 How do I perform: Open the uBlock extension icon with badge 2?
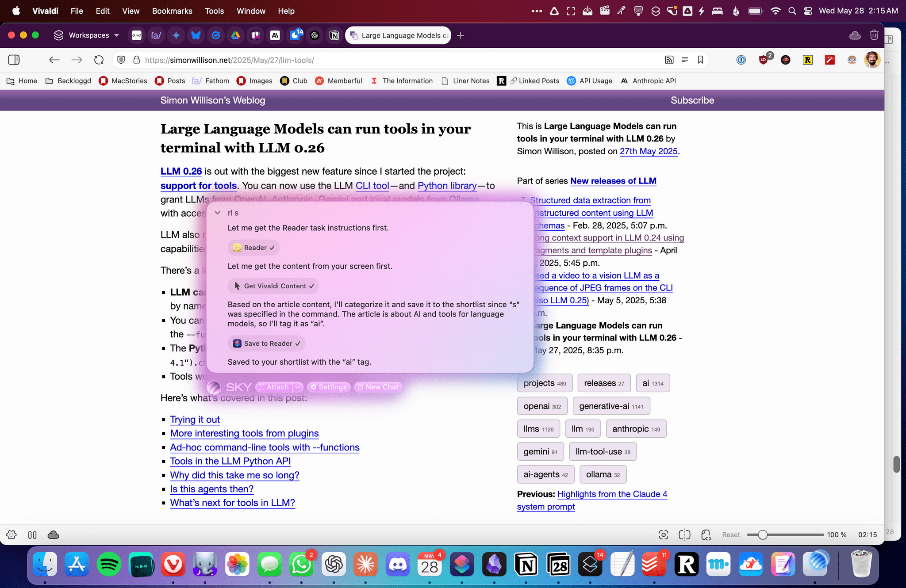coord(764,60)
